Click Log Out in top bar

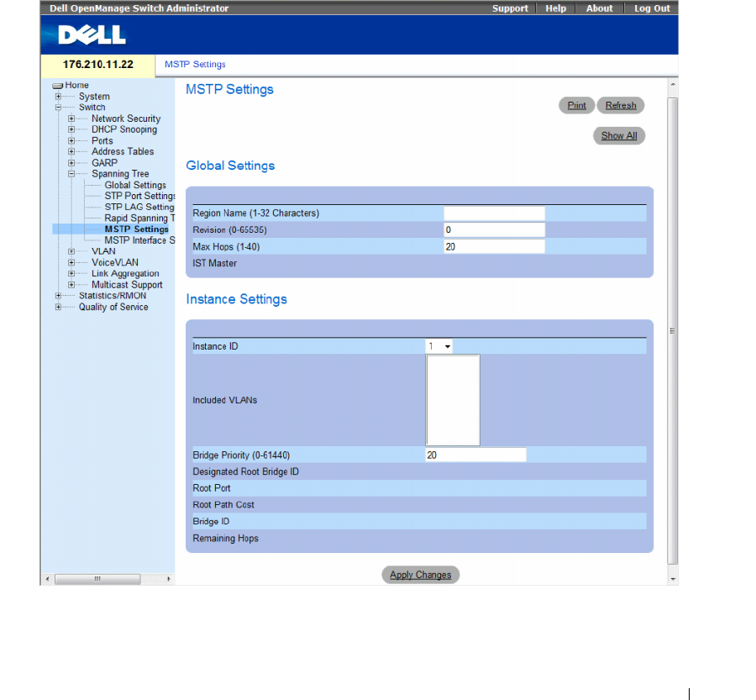point(652,8)
